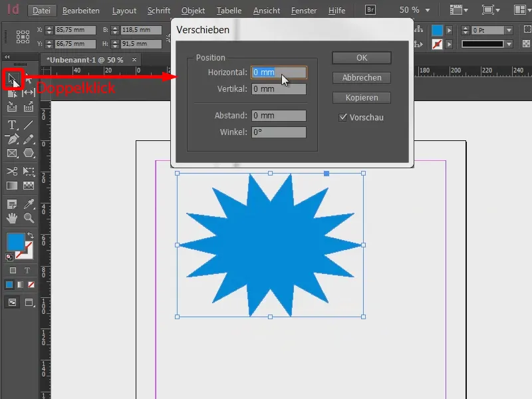Select the Auswahl (Selection) tool

pyautogui.click(x=11, y=80)
